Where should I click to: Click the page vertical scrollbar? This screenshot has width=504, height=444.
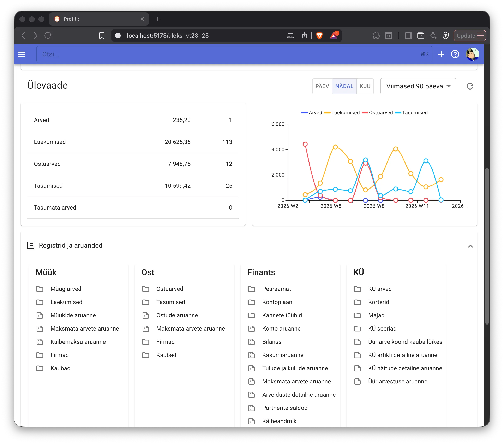(487, 246)
